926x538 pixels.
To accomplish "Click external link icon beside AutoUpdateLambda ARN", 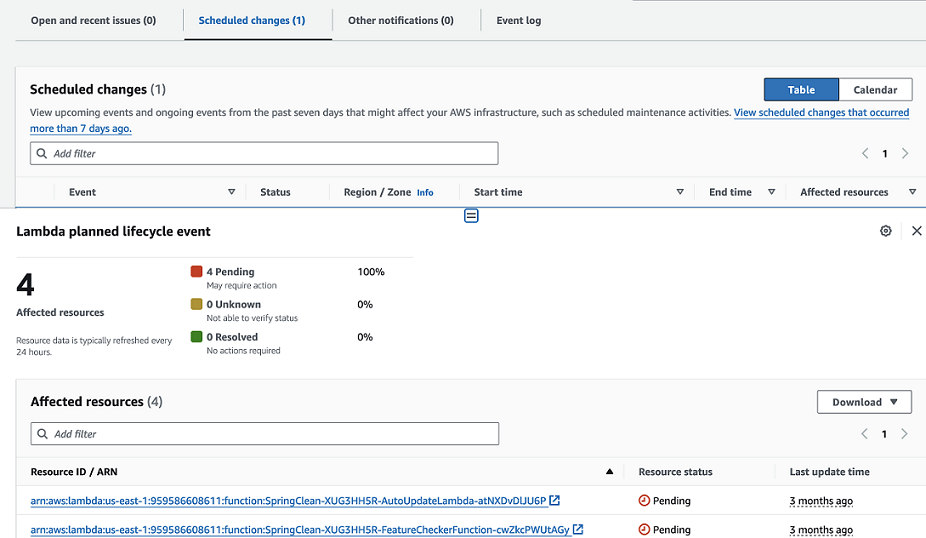I will pyautogui.click(x=555, y=501).
